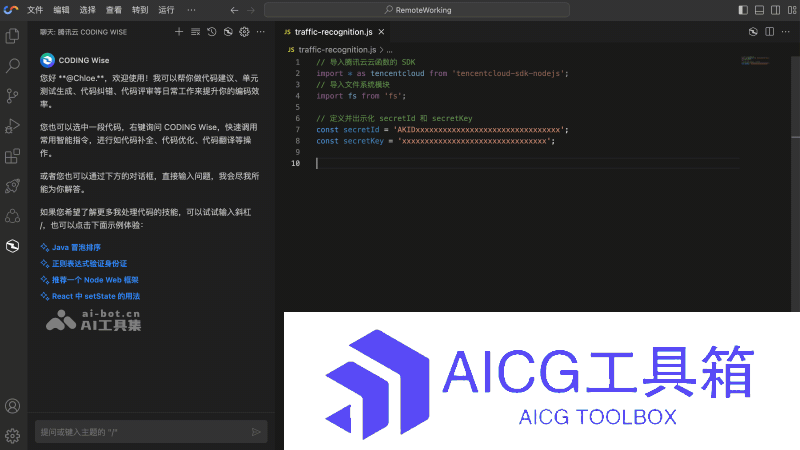Open the 查看 menu
800x450 pixels.
(114, 10)
